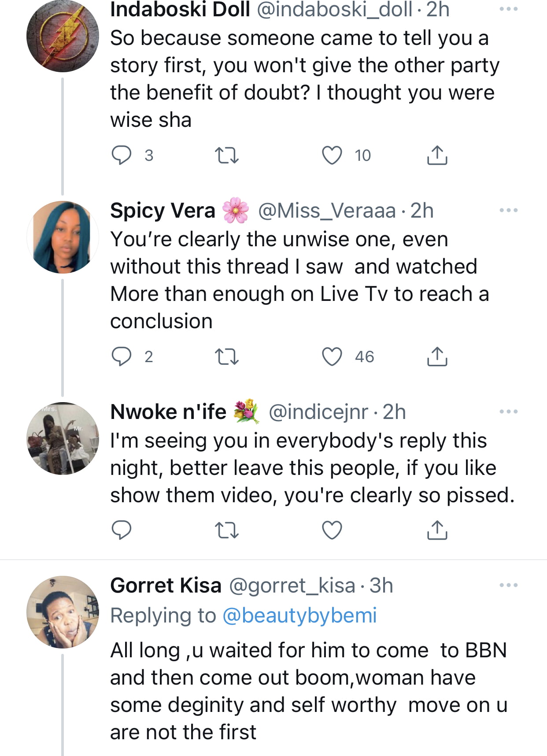The width and height of the screenshot is (547, 756).
Task: Reply to Indaboski Doll's tweet
Action: 121,155
